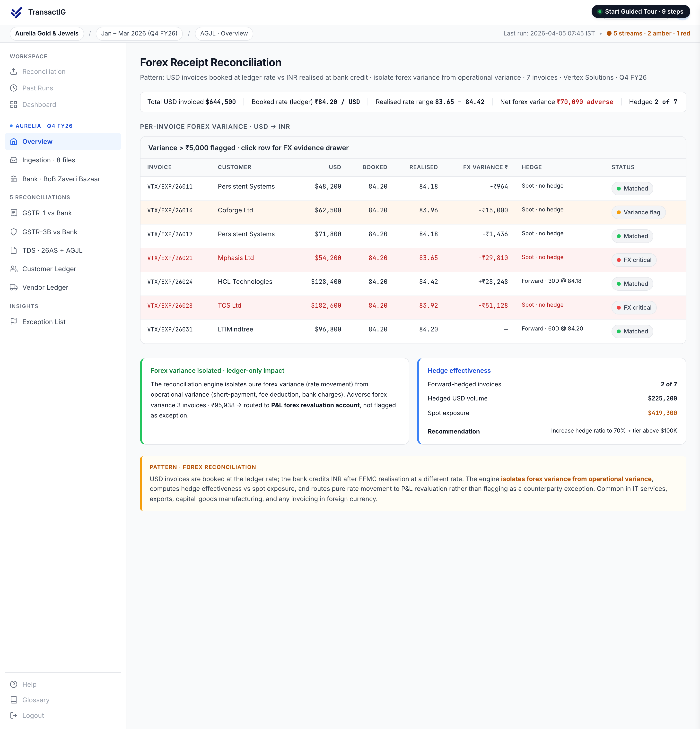The image size is (700, 729).
Task: Click the Jan – Mar 2026 (Q4 FY26) breadcrumb
Action: [x=139, y=34]
